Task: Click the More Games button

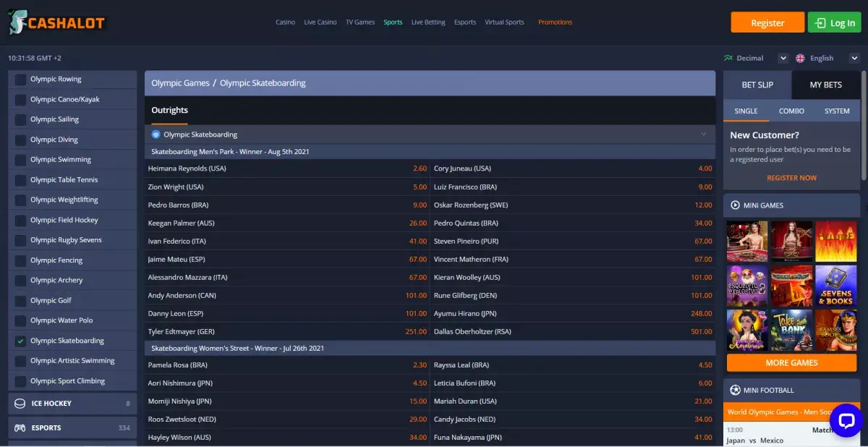Action: (x=791, y=363)
